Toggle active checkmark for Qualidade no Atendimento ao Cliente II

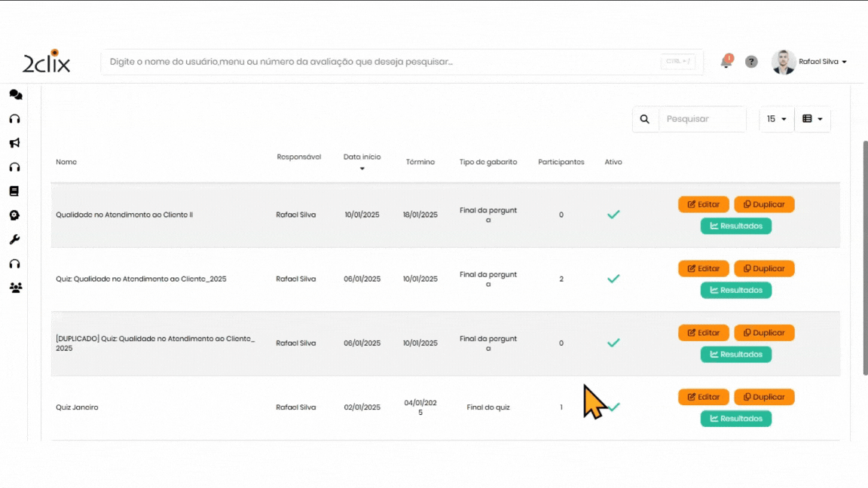[613, 215]
